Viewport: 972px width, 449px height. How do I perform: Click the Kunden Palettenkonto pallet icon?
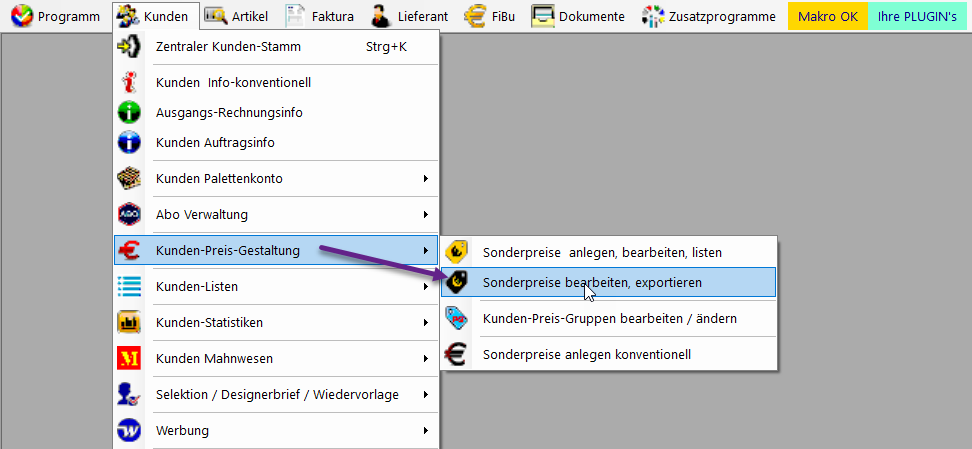pos(129,179)
